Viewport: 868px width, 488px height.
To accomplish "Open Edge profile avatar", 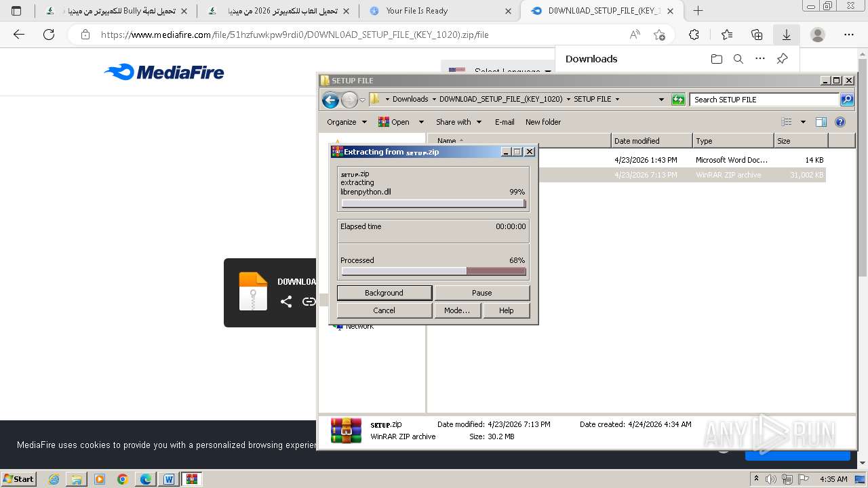I will (x=818, y=35).
